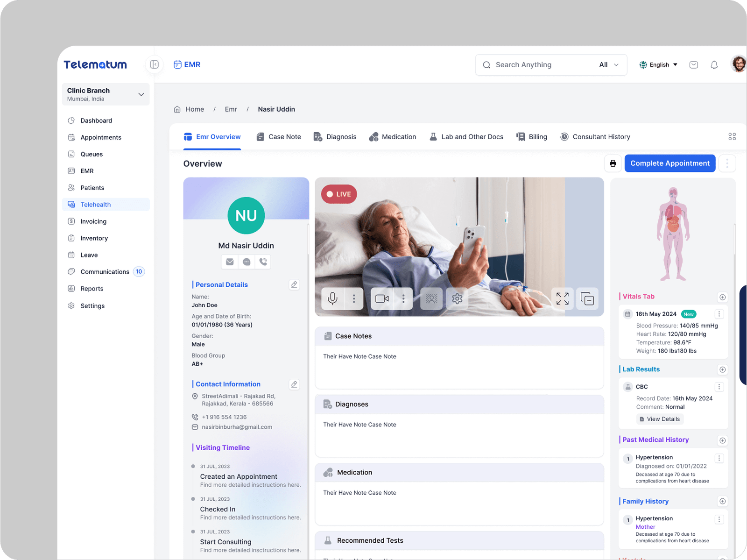The image size is (747, 560).
Task: Open the All search filter dropdown
Action: 609,65
